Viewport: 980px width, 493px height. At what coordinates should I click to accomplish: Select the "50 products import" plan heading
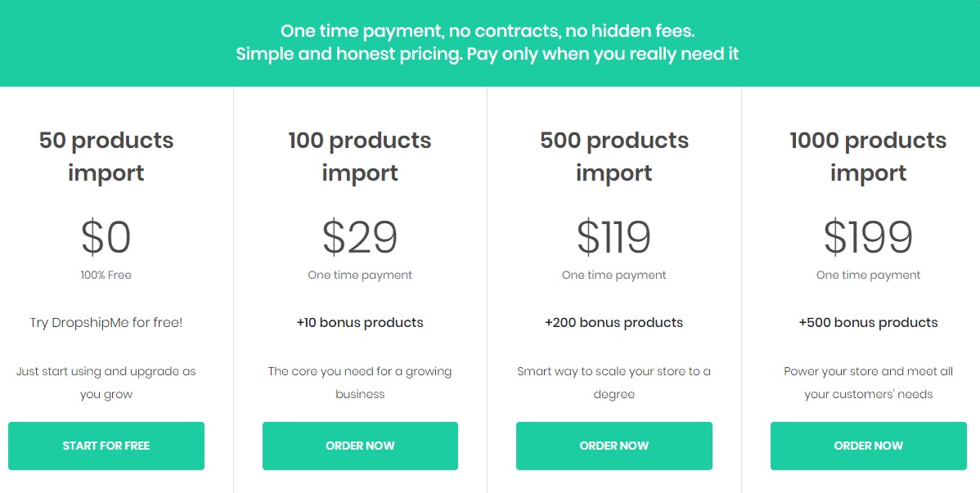(x=106, y=156)
